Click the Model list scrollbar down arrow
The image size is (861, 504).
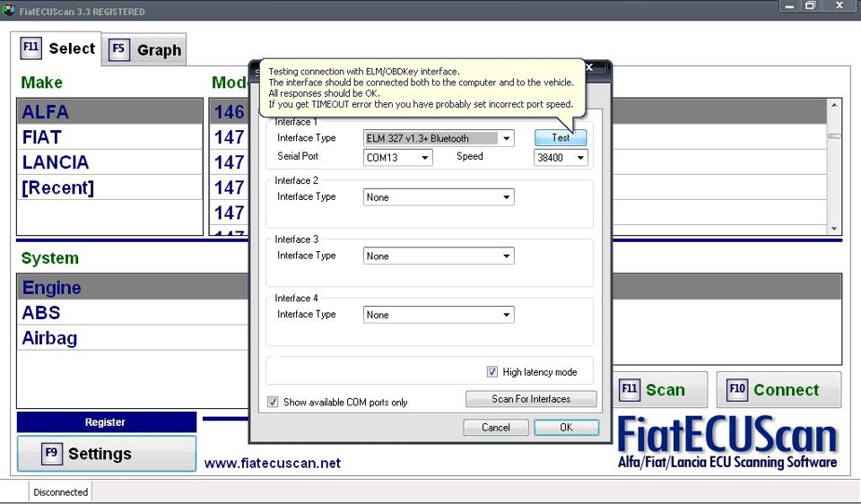point(834,229)
